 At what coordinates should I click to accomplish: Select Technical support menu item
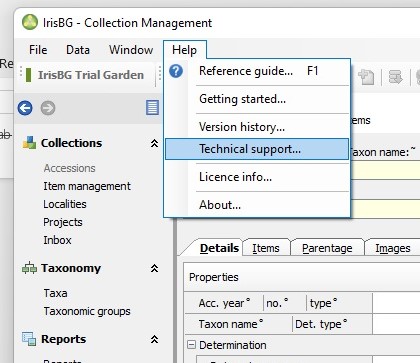257,149
